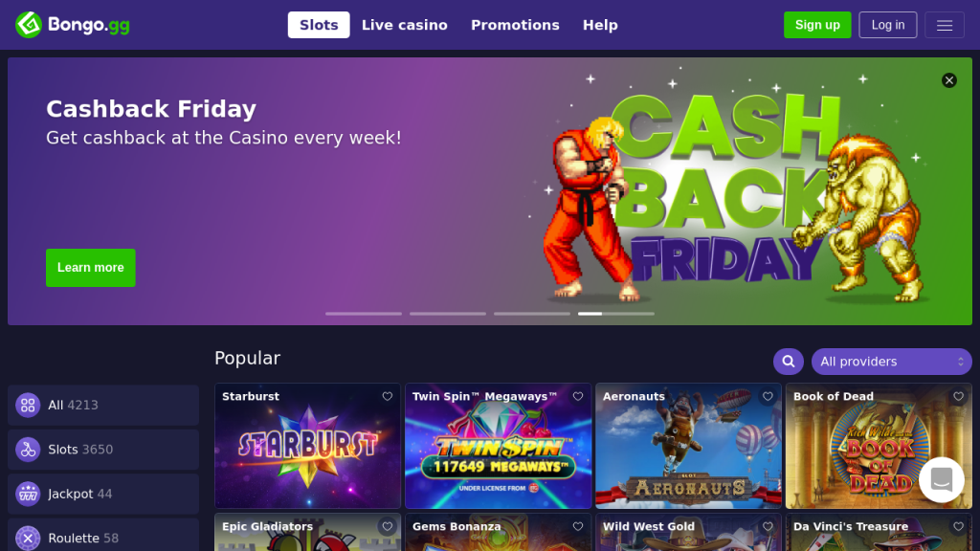Click the Slots cherry icon in sidebar
Viewport: 980px width, 551px height.
[28, 450]
